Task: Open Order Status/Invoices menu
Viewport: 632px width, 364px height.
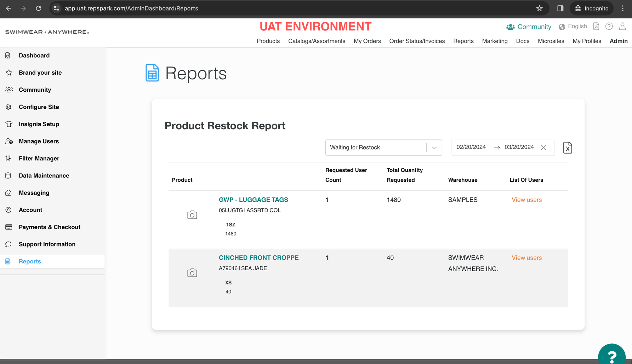Action: click(417, 41)
